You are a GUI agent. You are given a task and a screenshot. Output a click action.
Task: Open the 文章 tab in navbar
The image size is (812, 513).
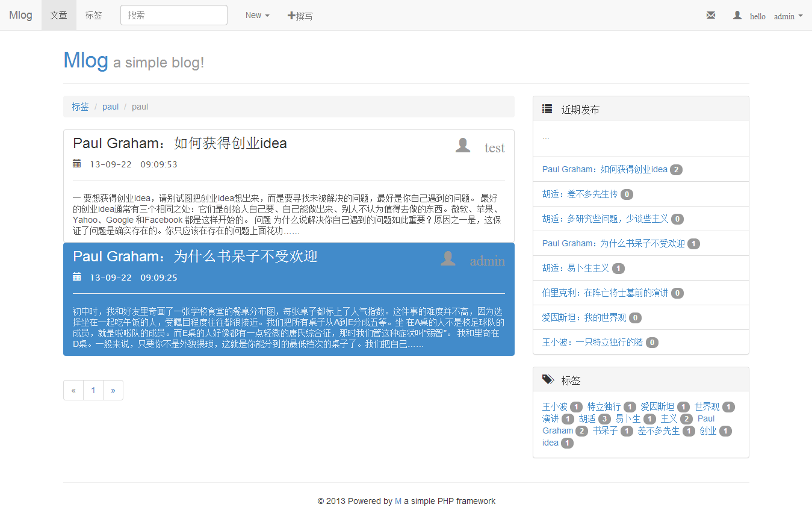click(x=59, y=15)
